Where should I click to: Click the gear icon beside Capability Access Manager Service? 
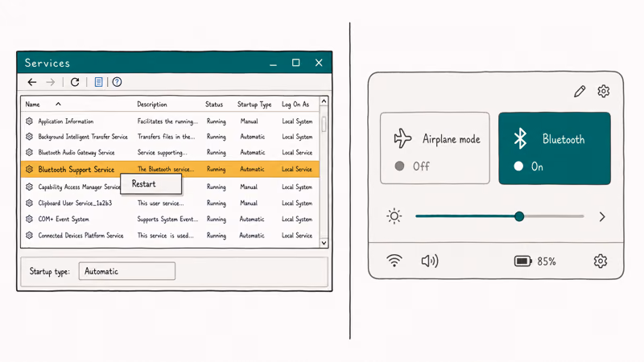[x=29, y=187]
